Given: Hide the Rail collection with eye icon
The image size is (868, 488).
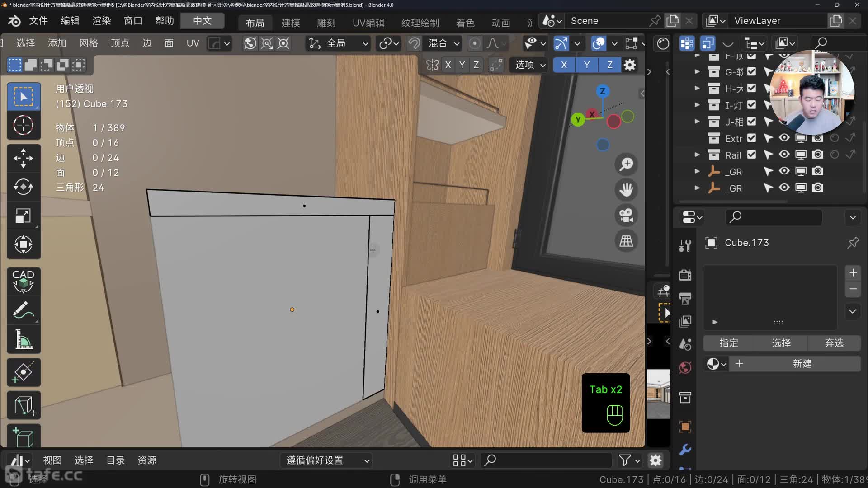Looking at the screenshot, I should coord(784,155).
